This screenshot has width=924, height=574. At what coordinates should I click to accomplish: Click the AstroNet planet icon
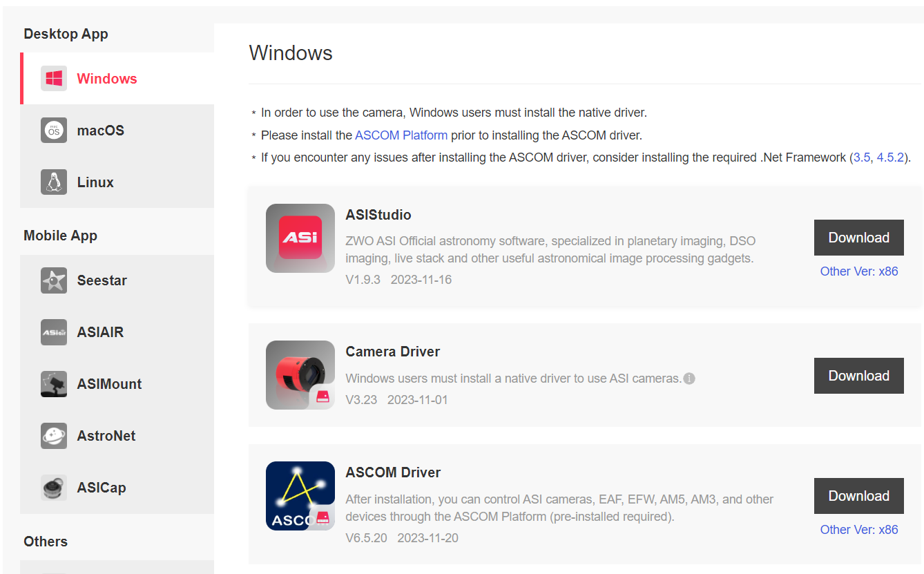click(x=54, y=436)
